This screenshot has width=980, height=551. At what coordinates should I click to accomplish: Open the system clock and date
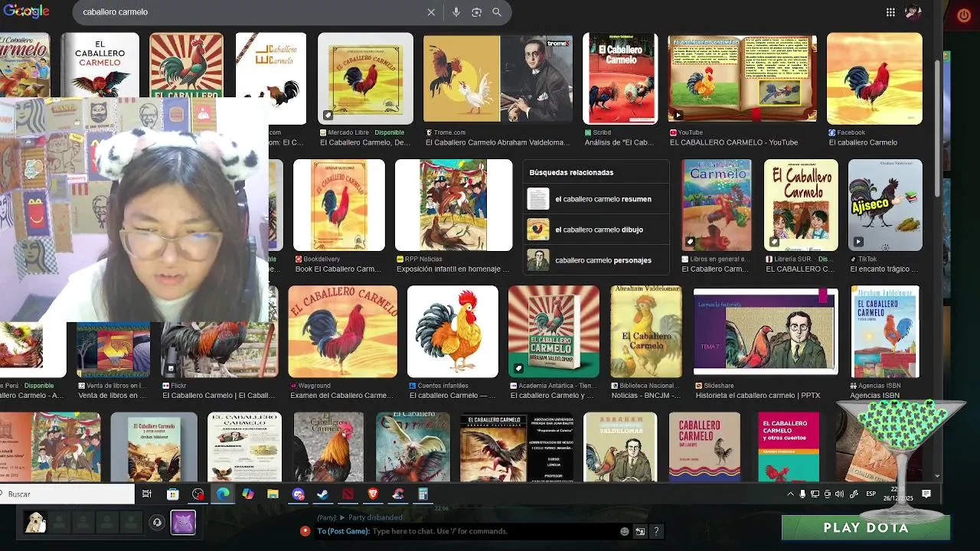pyautogui.click(x=899, y=494)
